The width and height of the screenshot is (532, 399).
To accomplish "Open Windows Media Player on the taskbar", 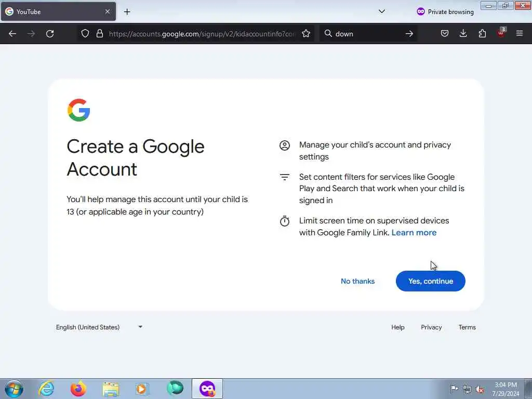I will 142,389.
